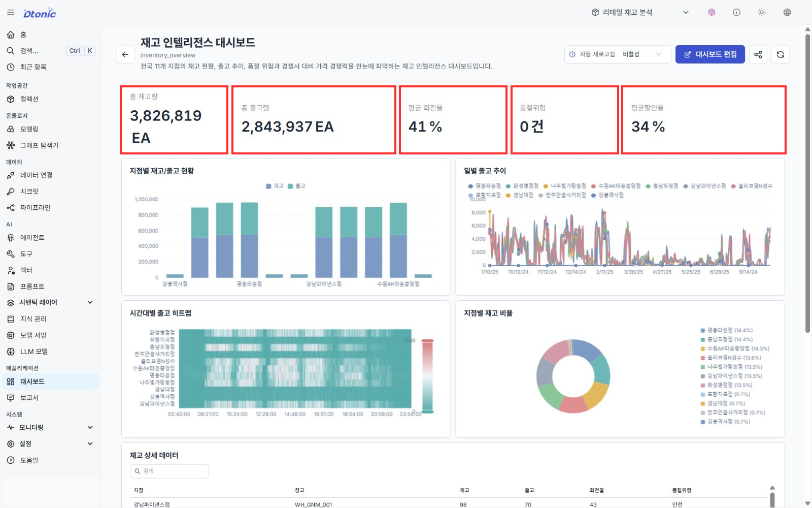Click the 에이전트 sidebar icon
This screenshot has width=812, height=508.
[x=11, y=238]
